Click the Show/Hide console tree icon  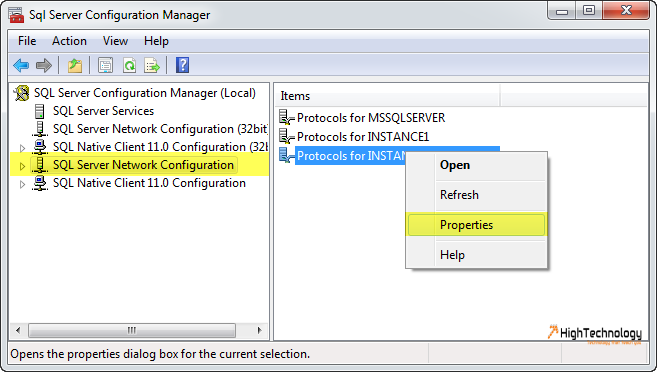tap(105, 65)
